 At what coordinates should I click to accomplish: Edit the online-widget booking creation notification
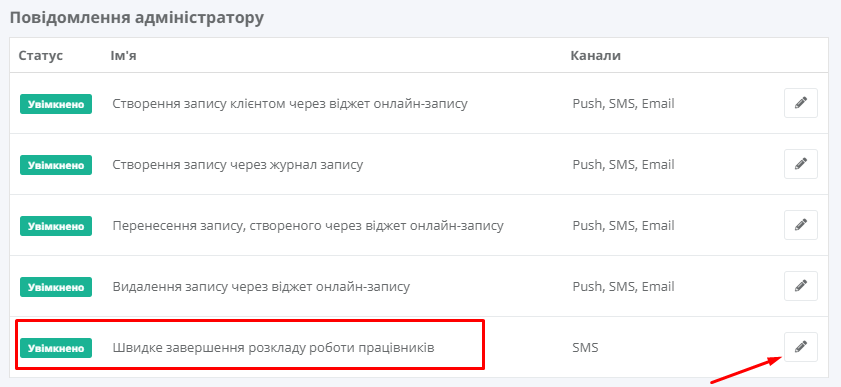click(801, 103)
